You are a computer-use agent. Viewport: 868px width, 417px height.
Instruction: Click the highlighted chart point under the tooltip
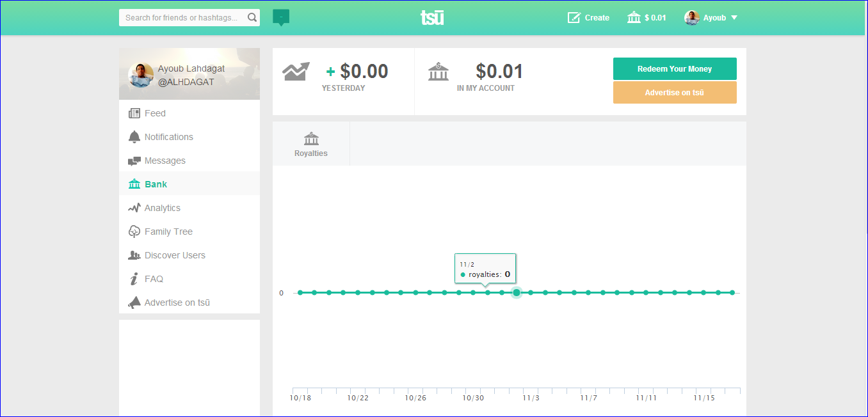(517, 292)
